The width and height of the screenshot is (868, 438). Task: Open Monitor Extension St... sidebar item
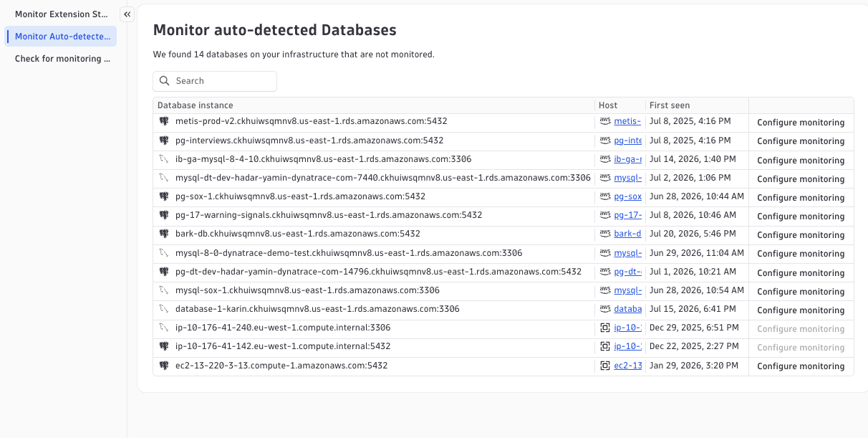(61, 14)
